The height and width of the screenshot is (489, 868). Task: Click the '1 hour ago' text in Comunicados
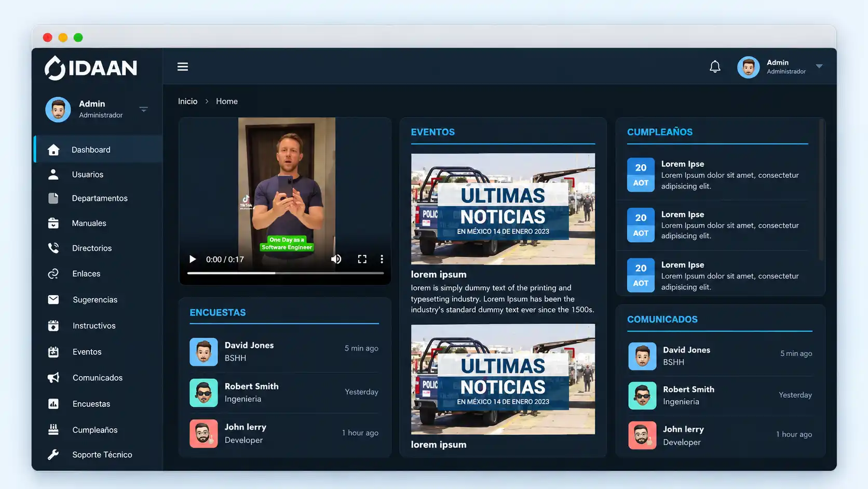794,434
